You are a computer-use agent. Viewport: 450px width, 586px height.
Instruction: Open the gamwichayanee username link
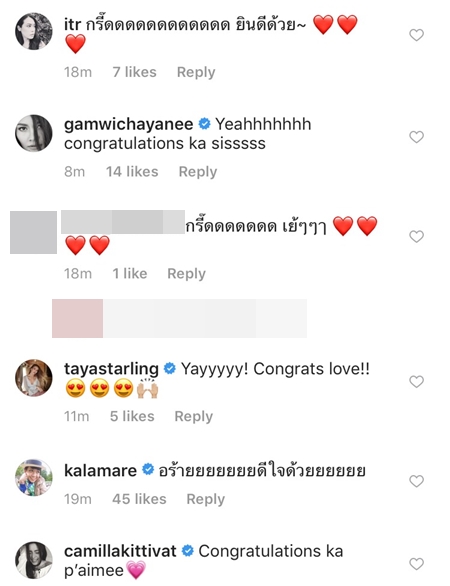[x=129, y=124]
